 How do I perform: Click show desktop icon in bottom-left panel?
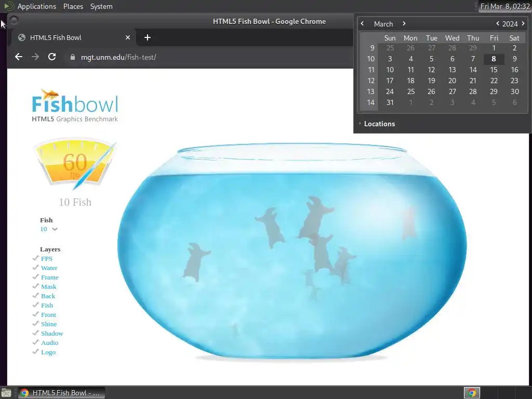(x=6, y=393)
